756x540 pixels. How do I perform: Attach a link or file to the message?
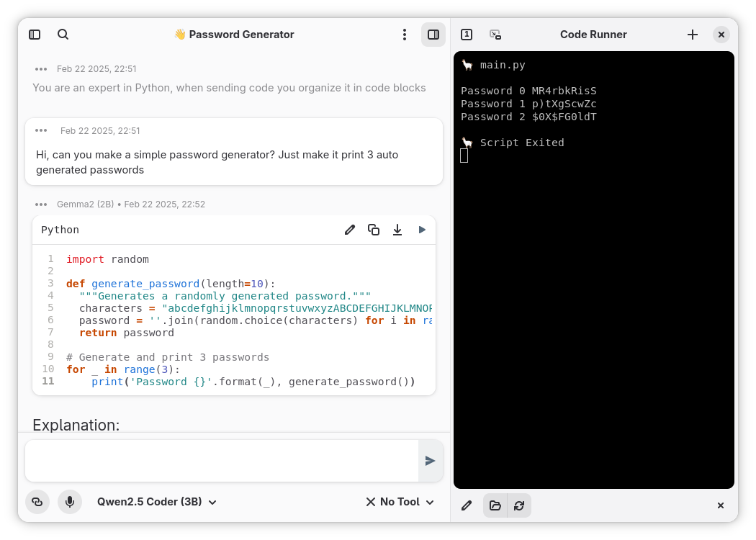coord(37,502)
